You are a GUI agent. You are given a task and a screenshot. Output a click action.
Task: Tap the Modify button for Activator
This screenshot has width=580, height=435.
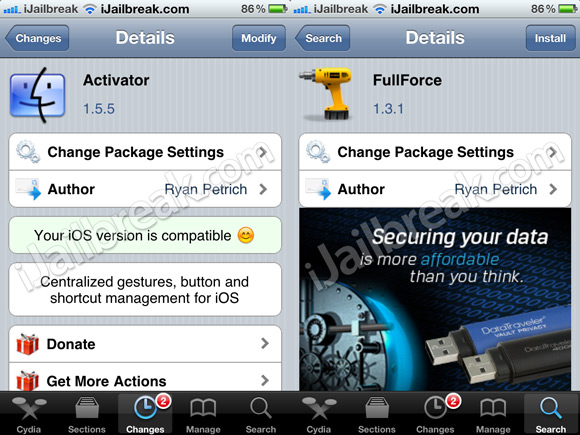[x=259, y=38]
